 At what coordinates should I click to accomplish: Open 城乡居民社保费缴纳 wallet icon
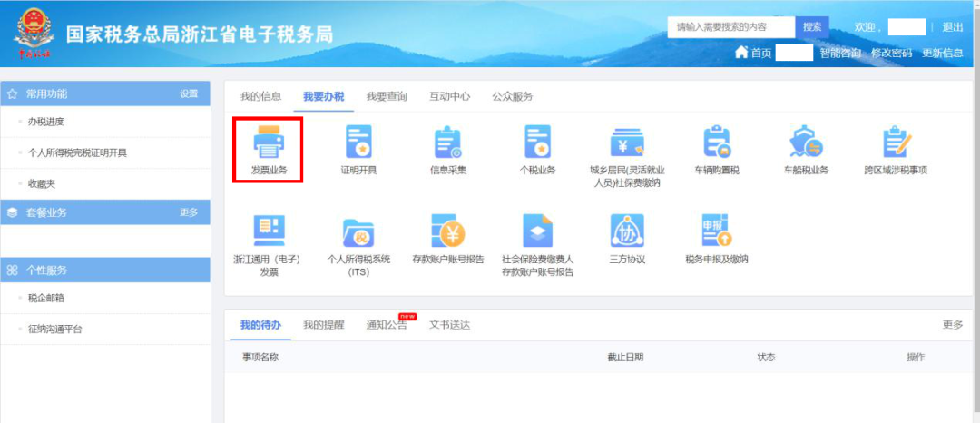point(627,143)
